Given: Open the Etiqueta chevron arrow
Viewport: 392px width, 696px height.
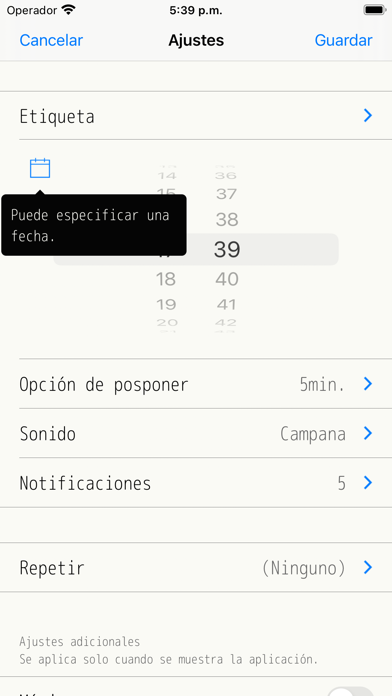Looking at the screenshot, I should tap(368, 116).
